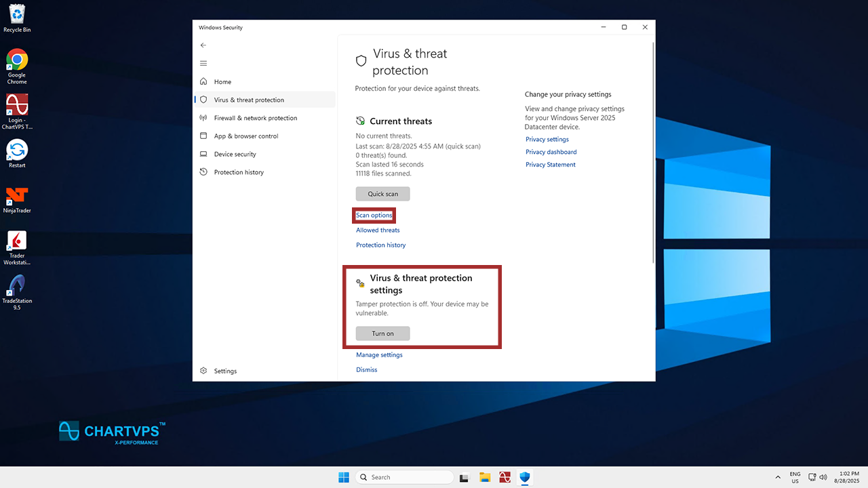Click the back arrow in Windows Security
The height and width of the screenshot is (488, 868).
pos(203,45)
